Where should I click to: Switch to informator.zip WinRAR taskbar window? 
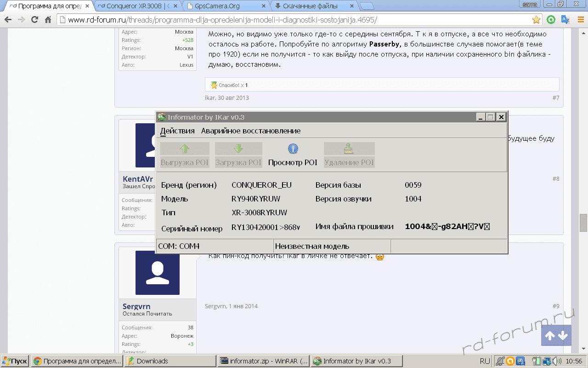tap(264, 361)
